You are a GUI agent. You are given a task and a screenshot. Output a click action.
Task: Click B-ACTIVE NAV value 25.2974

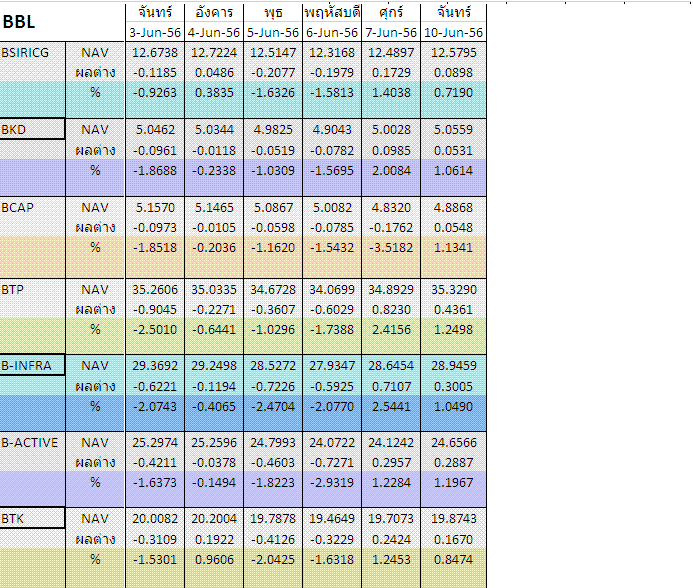[x=155, y=443]
